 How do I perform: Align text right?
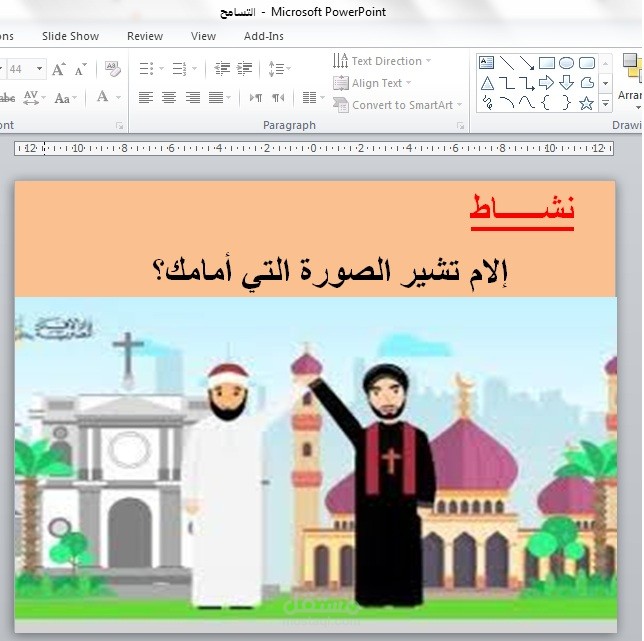pos(193,98)
